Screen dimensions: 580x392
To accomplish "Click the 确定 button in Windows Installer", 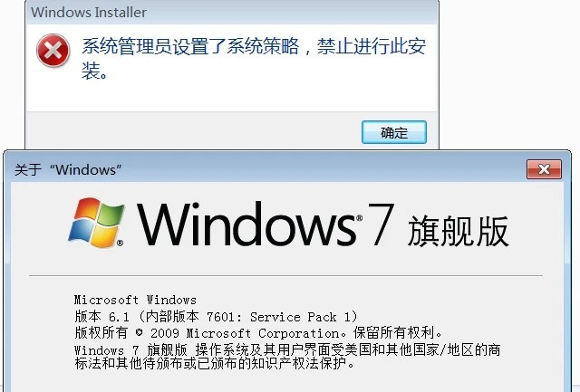I will pos(394,132).
